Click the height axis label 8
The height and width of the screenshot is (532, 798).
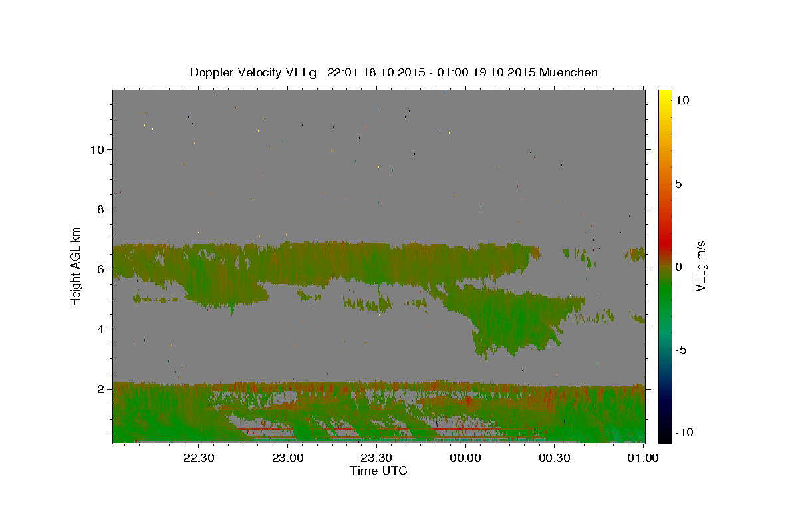[100, 209]
